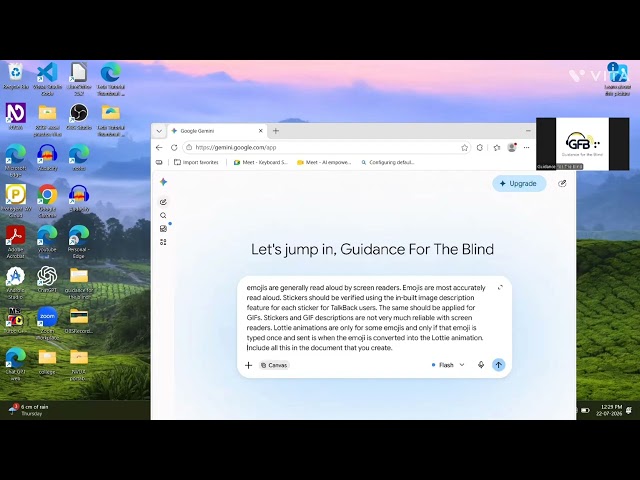This screenshot has height=480, width=640.
Task: Click the battery icon in system tray
Action: tap(585, 410)
